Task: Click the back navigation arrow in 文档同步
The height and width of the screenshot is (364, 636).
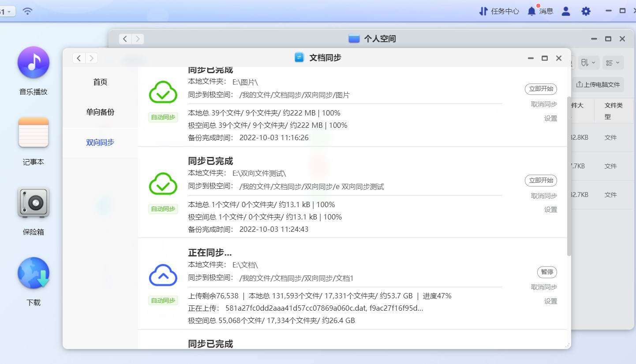Action: click(x=79, y=58)
